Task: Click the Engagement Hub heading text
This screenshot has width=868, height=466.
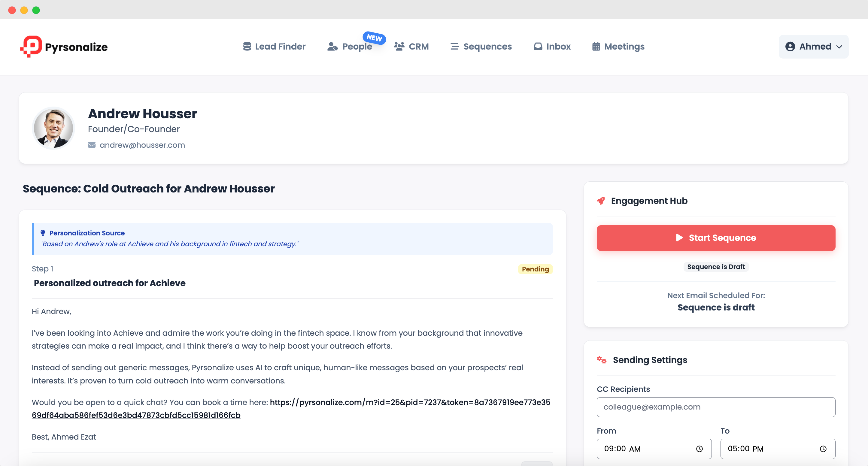Action: click(649, 201)
